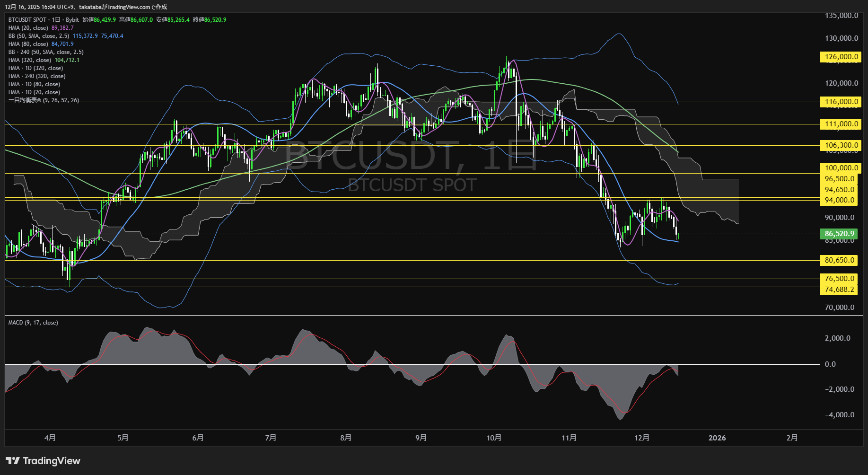Select the green current price label 86,520.9
The width and height of the screenshot is (868, 475).
(x=840, y=233)
